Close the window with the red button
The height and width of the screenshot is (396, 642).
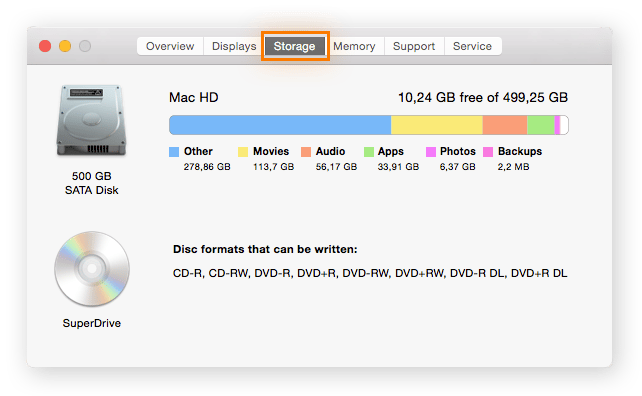point(45,46)
